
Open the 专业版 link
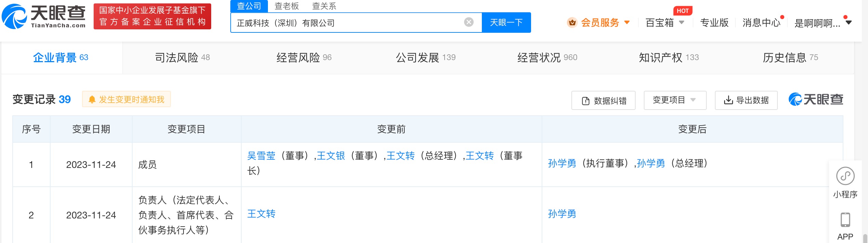[x=714, y=23]
